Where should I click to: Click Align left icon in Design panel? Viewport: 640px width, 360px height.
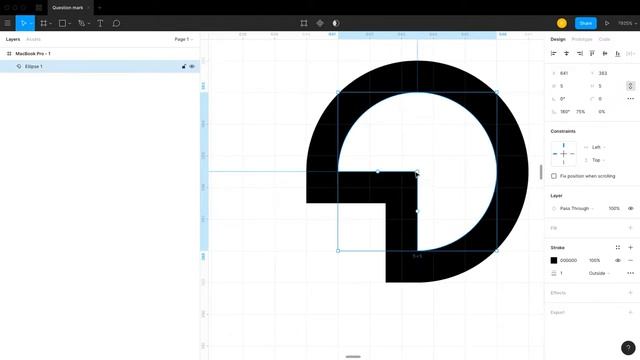click(553, 53)
